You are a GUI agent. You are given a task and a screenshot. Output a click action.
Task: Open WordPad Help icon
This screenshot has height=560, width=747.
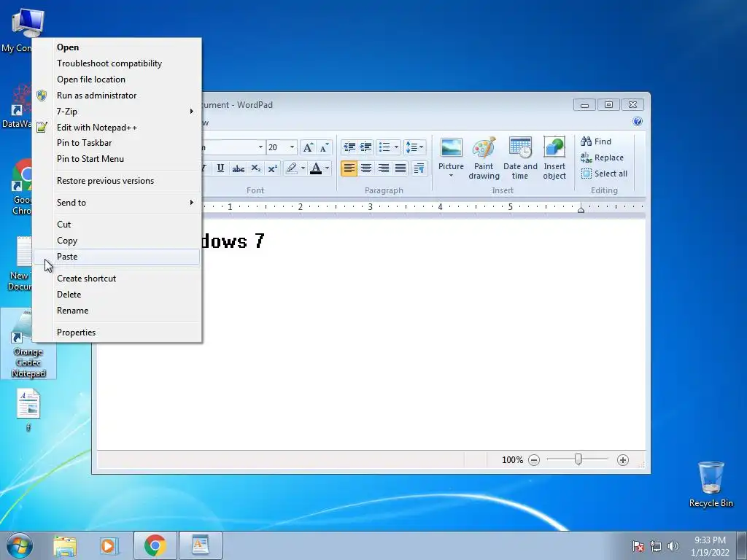[638, 122]
